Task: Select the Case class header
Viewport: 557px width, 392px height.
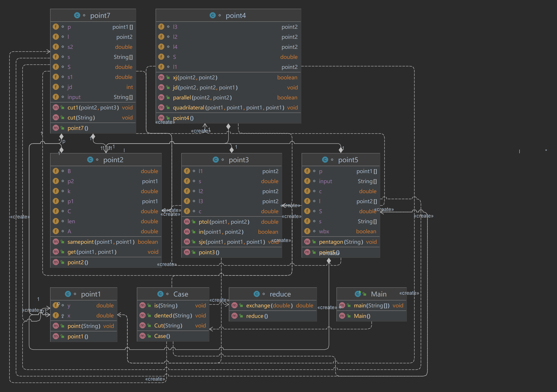Action: (173, 294)
